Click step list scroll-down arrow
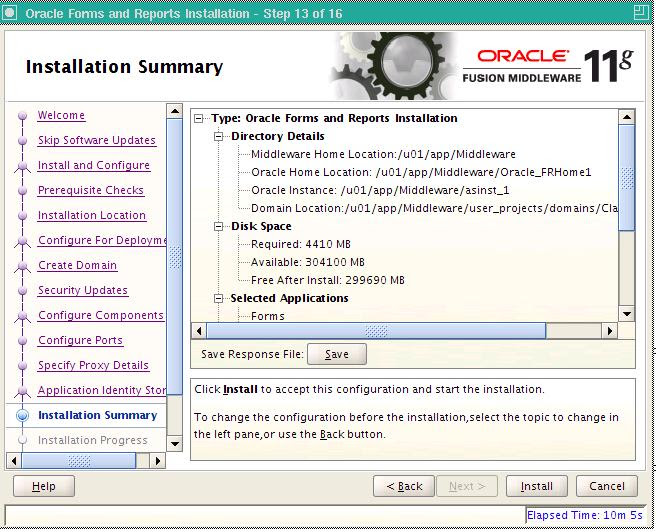 tap(174, 444)
